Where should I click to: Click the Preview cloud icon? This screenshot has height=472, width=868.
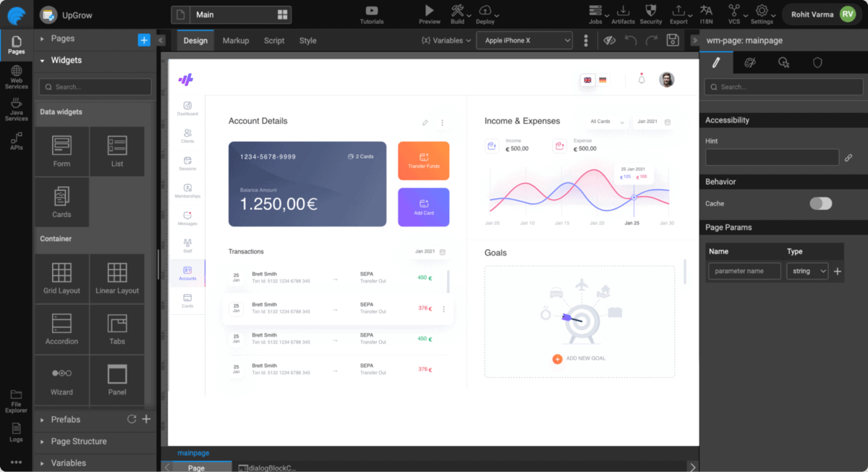click(x=429, y=14)
